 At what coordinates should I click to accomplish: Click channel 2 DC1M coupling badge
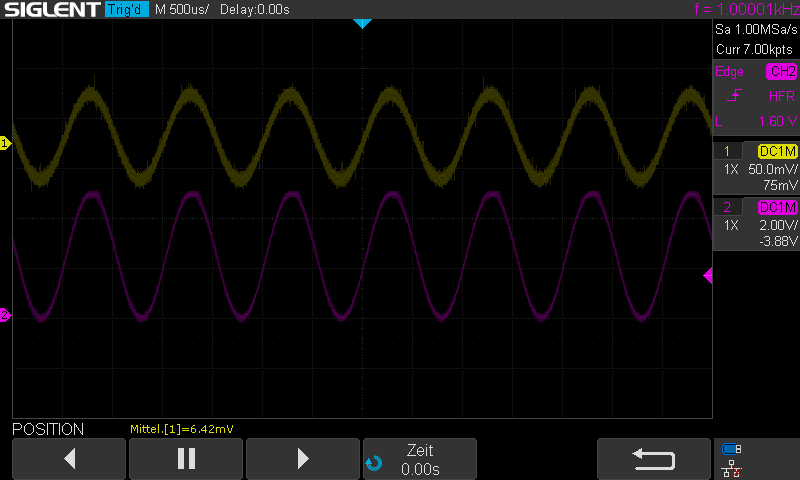point(778,207)
